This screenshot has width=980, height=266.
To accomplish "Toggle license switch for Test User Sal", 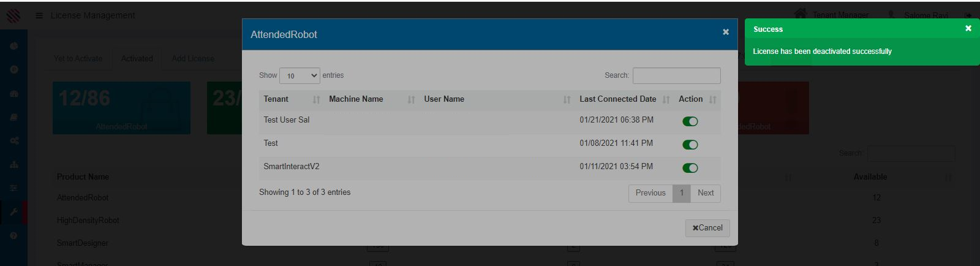I will point(690,121).
